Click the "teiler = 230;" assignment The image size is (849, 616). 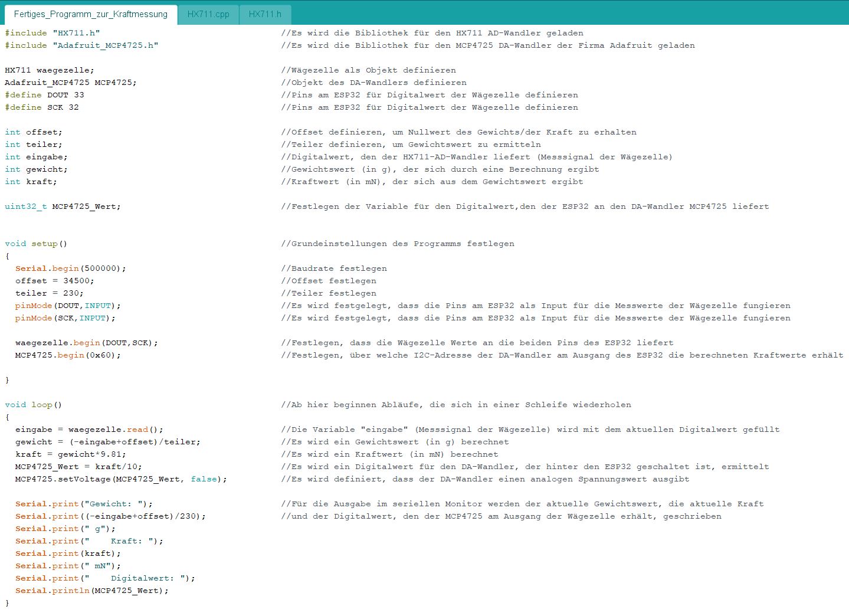pos(49,293)
